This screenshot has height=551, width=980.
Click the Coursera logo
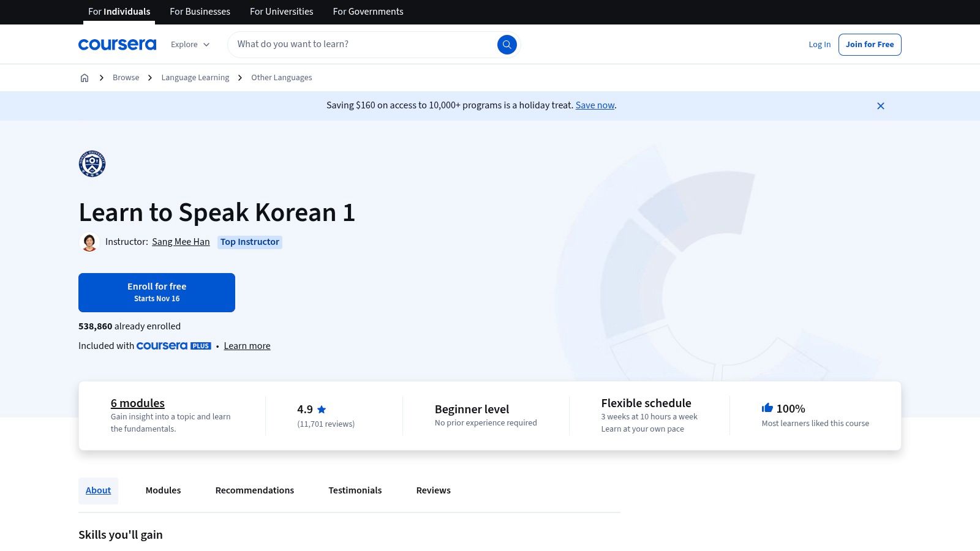pyautogui.click(x=117, y=43)
